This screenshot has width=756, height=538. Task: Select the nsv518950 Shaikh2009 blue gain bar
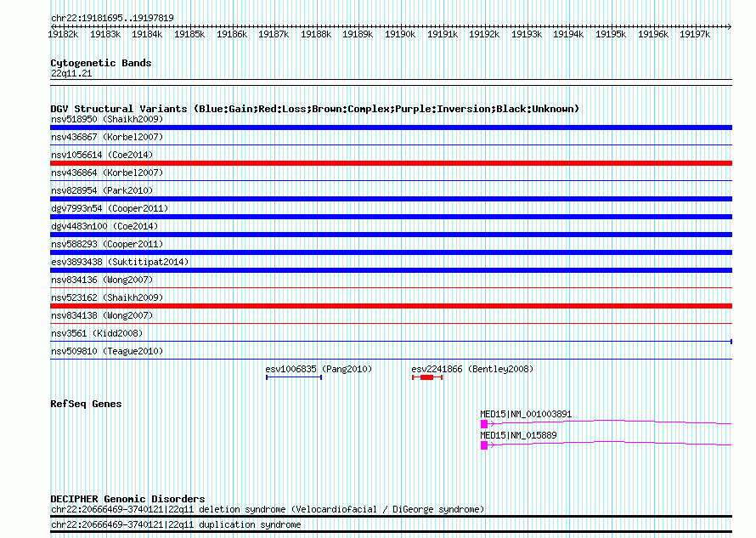(391, 127)
